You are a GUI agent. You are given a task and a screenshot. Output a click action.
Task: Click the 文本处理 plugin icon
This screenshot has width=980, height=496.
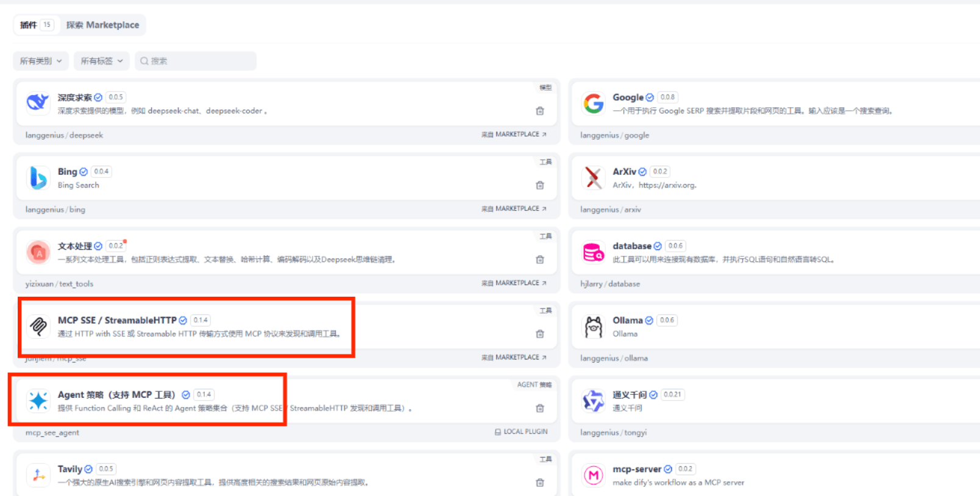[38, 252]
